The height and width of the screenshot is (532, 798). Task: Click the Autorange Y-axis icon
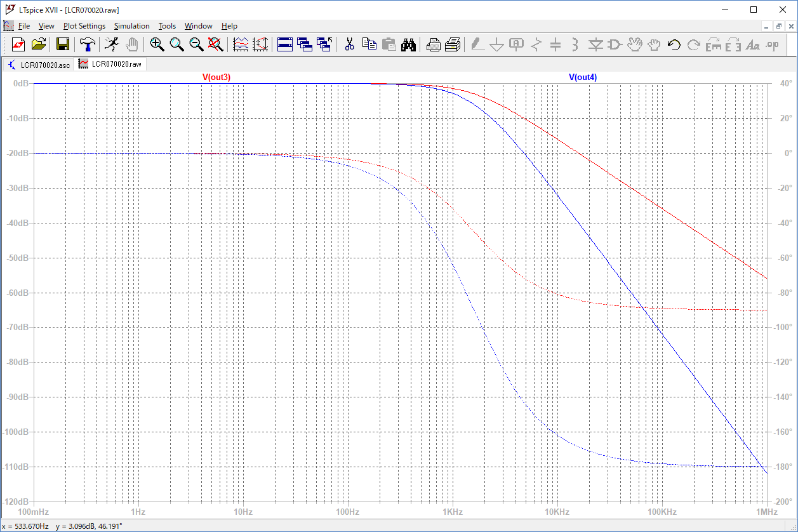pos(260,44)
